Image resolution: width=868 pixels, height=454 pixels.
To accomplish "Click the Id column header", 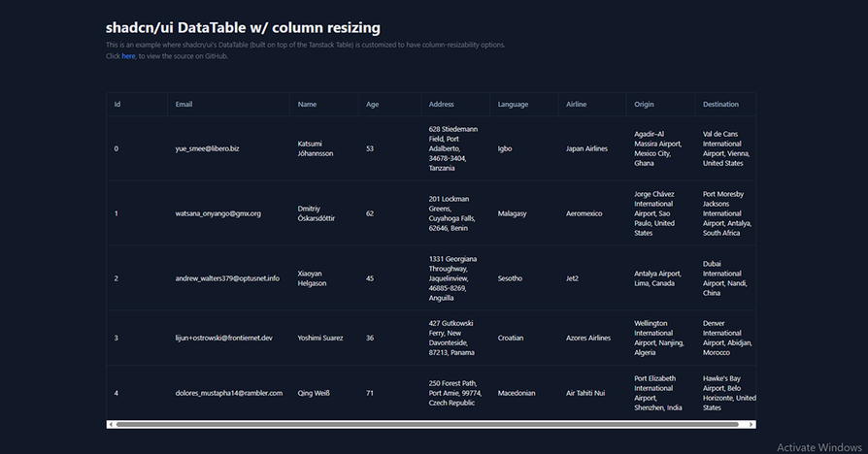I will coord(117,105).
